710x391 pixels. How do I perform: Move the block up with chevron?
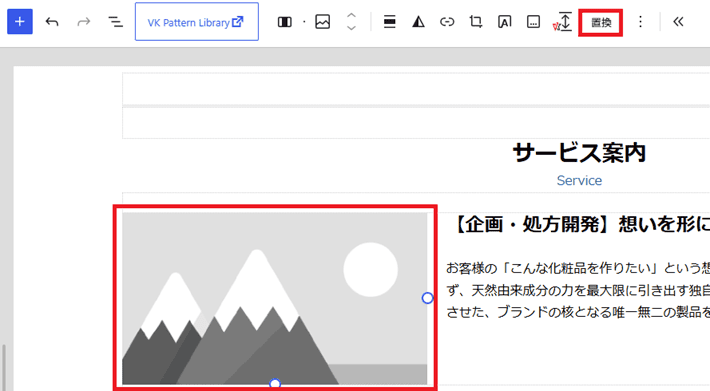351,15
